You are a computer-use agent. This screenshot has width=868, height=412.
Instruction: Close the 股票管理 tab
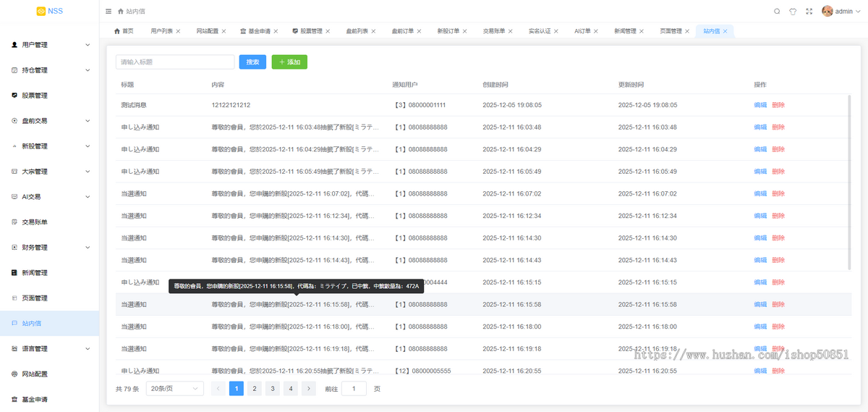(328, 31)
